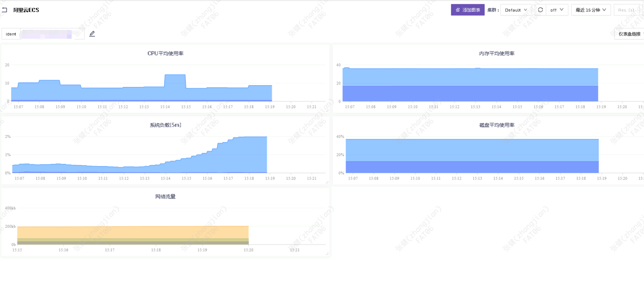Click the orange area in 网络流量 chart

click(132, 232)
